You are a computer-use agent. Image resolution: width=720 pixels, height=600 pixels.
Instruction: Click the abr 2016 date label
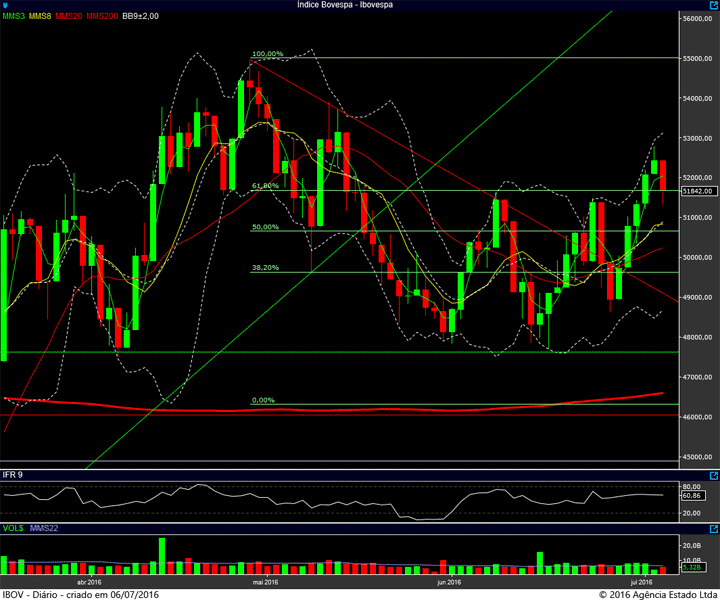tap(89, 583)
